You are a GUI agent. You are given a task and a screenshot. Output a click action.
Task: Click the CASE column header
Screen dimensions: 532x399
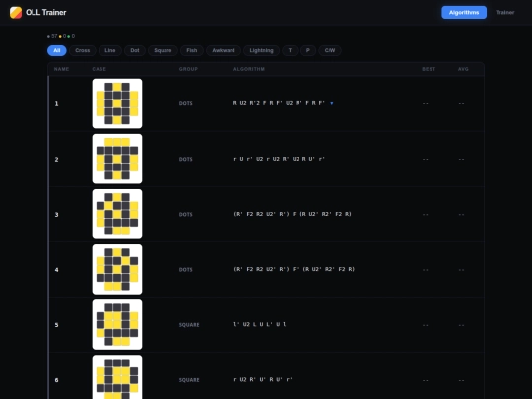coord(100,69)
